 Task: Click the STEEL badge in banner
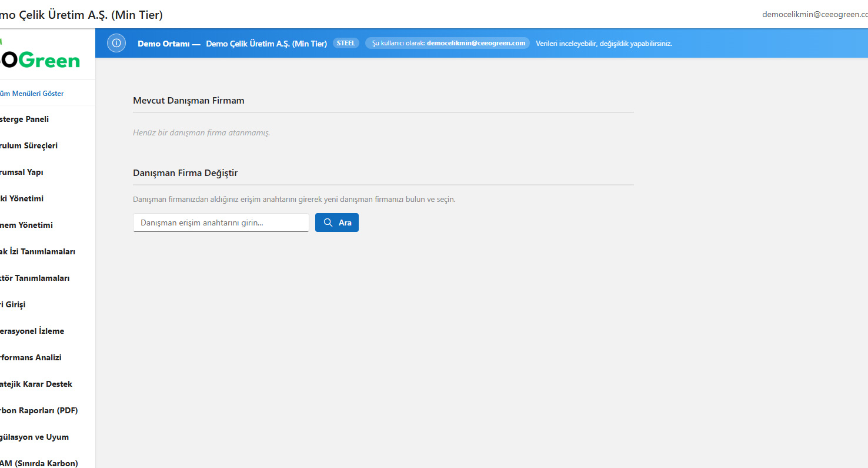pyautogui.click(x=346, y=43)
